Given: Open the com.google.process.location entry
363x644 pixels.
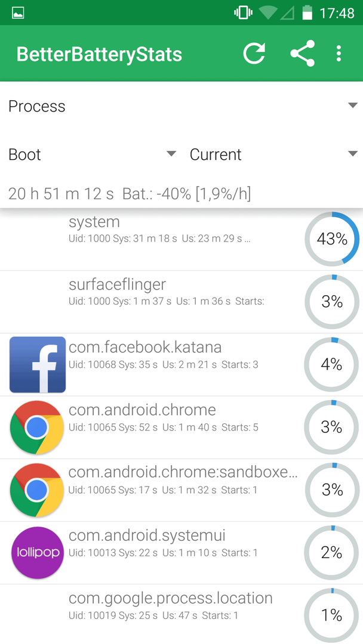Looking at the screenshot, I should point(181,614).
